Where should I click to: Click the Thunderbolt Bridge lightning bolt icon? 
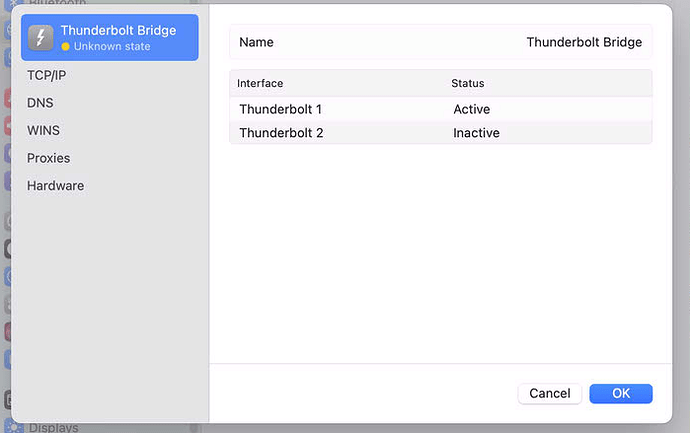click(41, 38)
